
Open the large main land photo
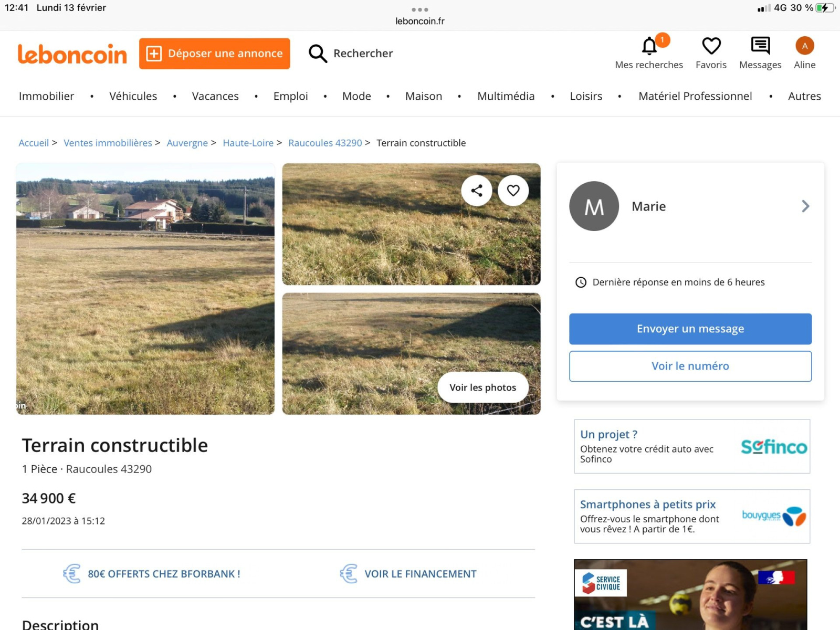tap(145, 289)
